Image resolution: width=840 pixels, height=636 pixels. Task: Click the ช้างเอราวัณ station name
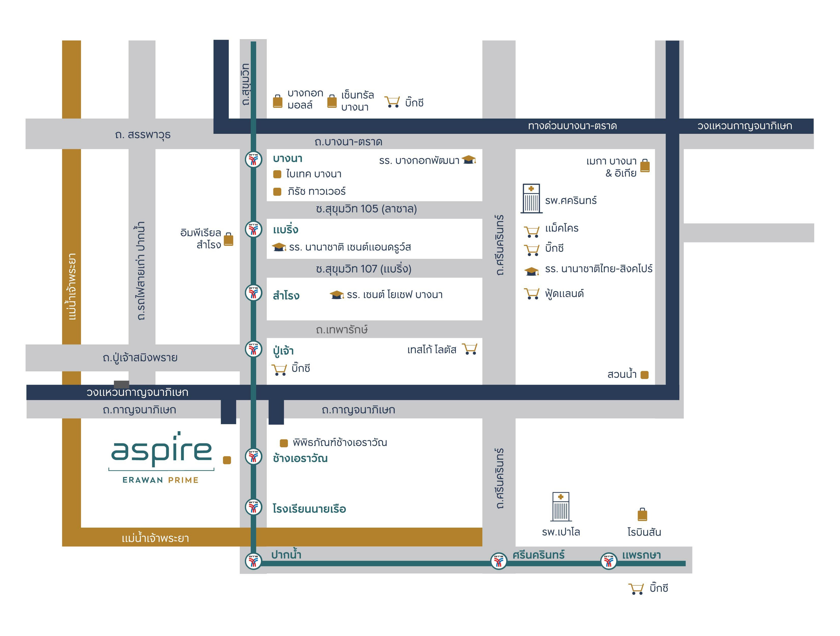(x=300, y=459)
